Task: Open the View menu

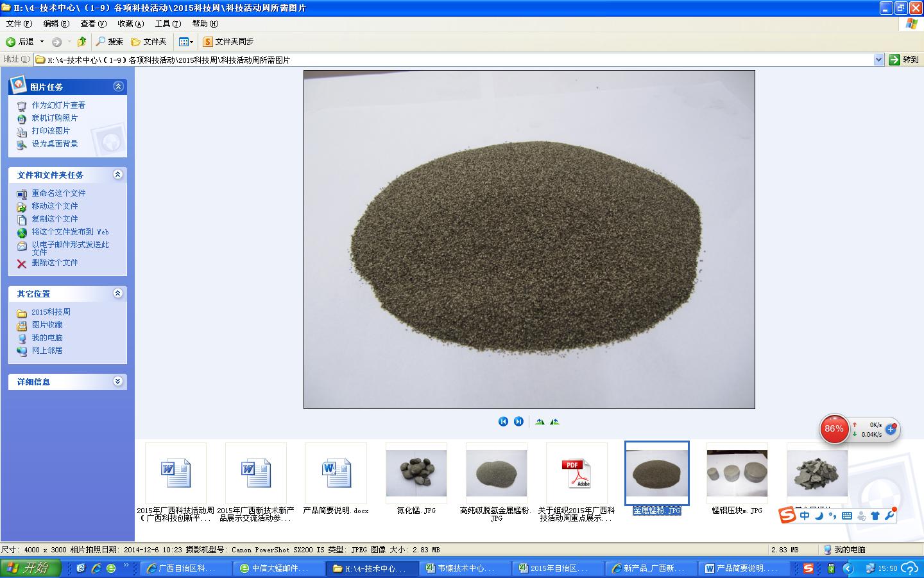Action: 93,24
